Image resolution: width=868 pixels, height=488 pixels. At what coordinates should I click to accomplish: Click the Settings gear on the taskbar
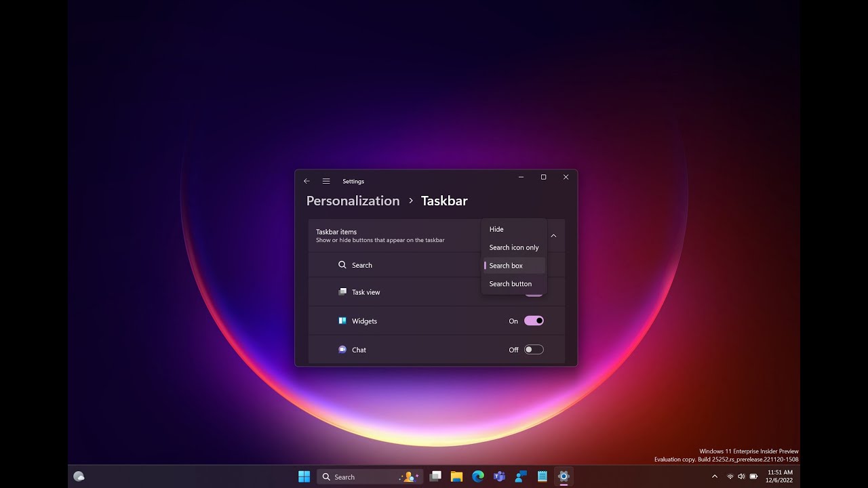click(564, 476)
